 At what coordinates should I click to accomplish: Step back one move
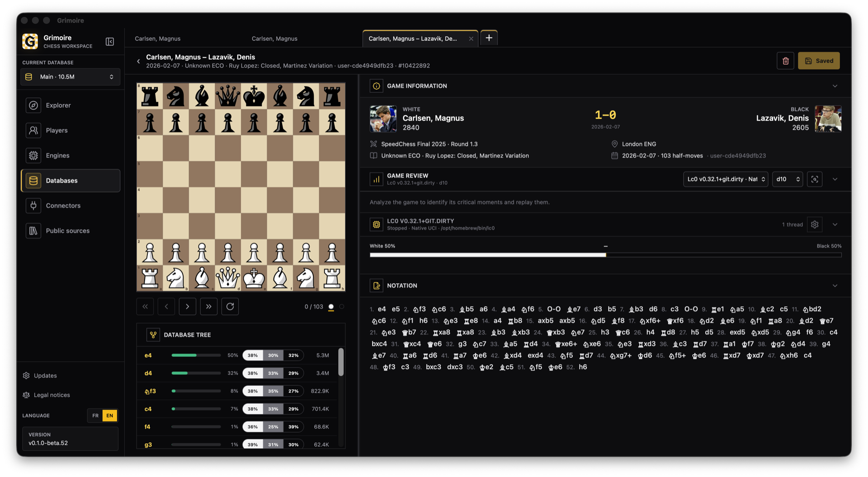pyautogui.click(x=166, y=307)
